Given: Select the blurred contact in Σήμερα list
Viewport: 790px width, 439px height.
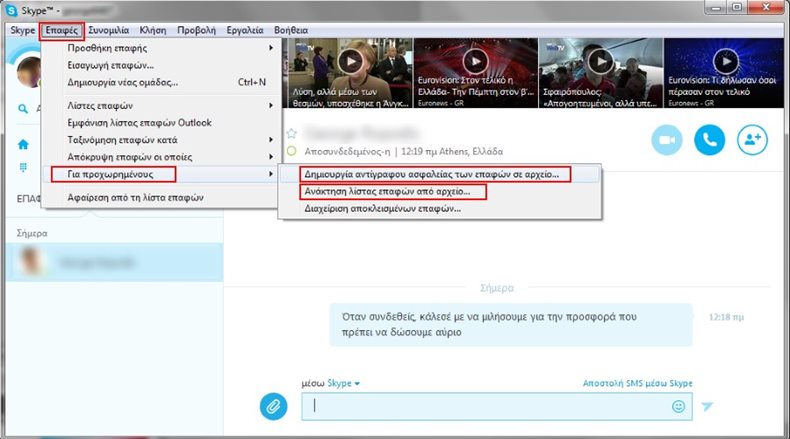Looking at the screenshot, I should pos(114,262).
